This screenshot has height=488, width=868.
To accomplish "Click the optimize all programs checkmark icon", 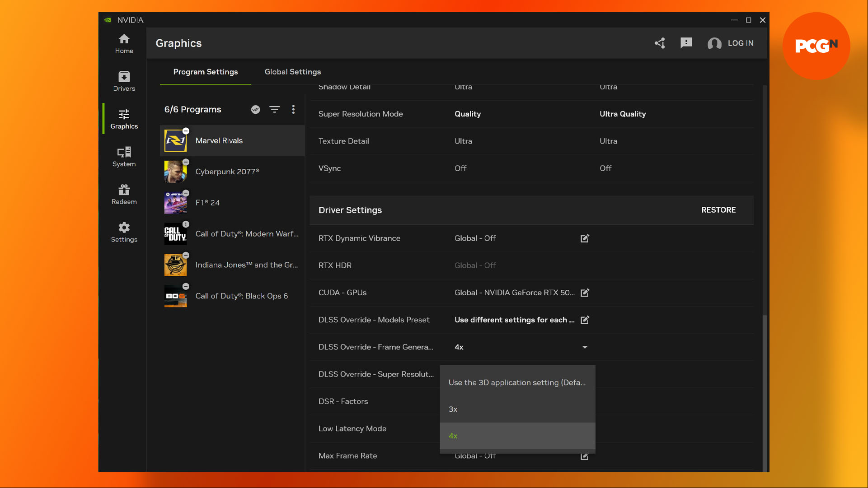I will click(x=256, y=109).
